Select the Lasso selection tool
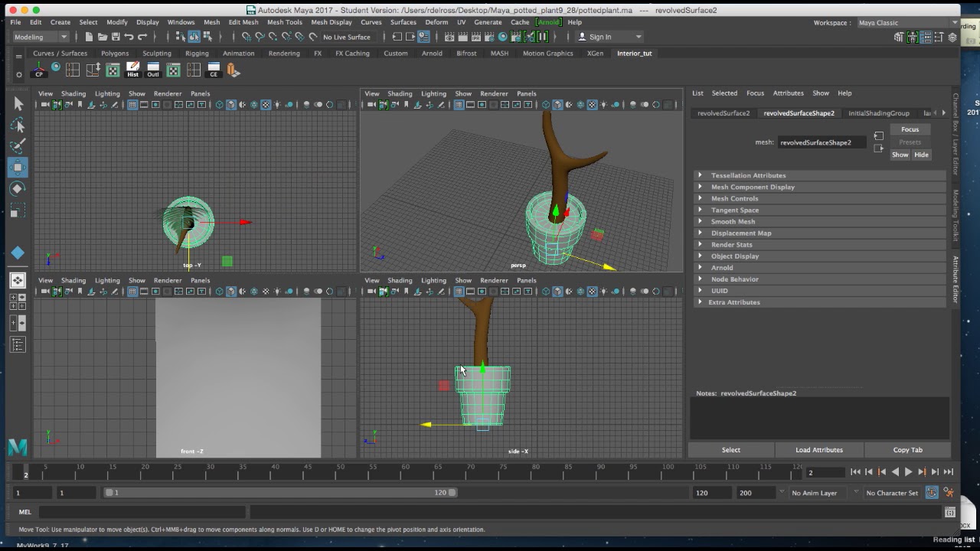The width and height of the screenshot is (980, 551). (x=18, y=126)
